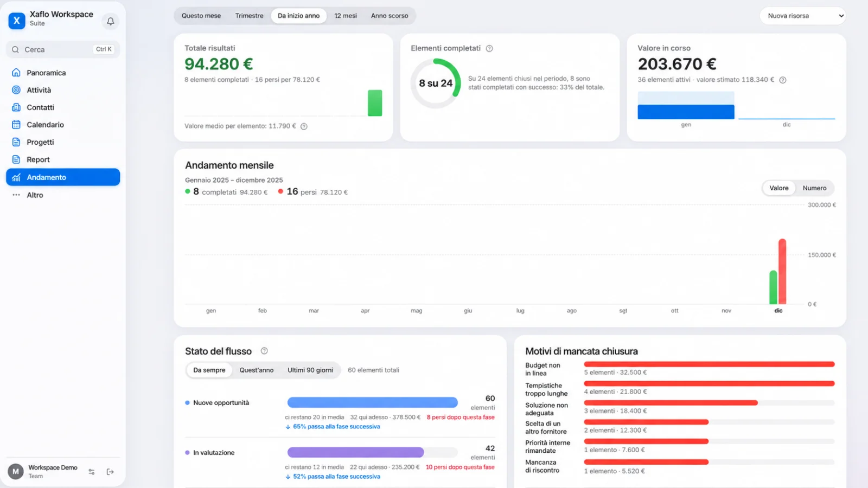Click the Workspace Demo profile avatar

(x=16, y=472)
